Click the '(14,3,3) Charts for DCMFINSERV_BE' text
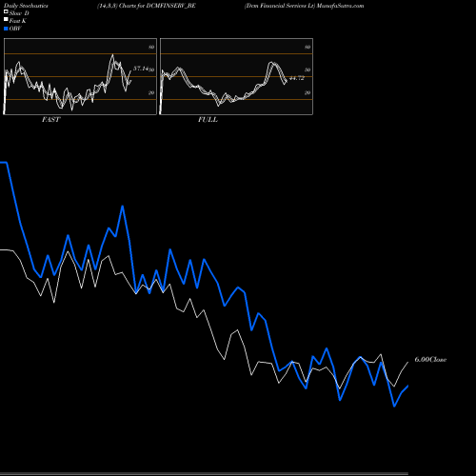 [x=147, y=6]
